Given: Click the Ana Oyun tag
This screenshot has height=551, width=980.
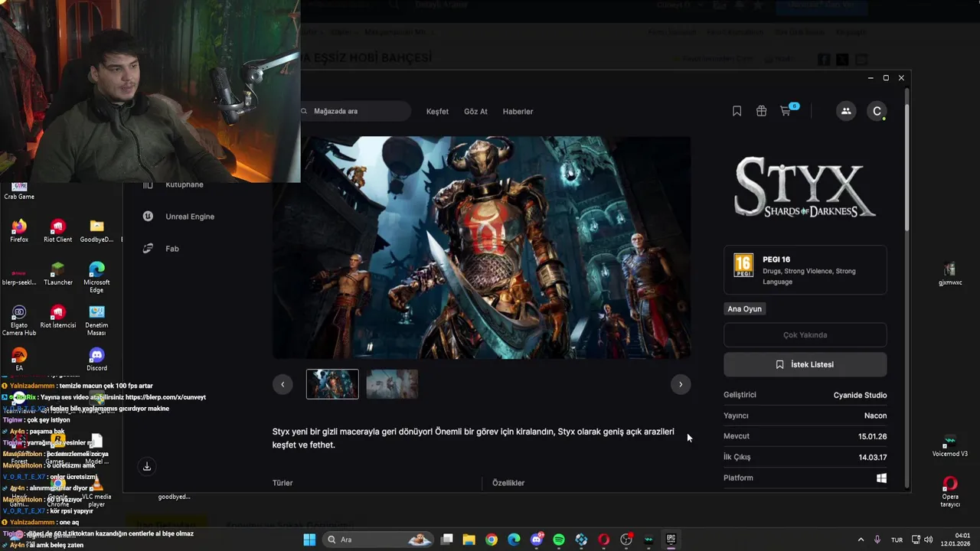Looking at the screenshot, I should [x=745, y=309].
